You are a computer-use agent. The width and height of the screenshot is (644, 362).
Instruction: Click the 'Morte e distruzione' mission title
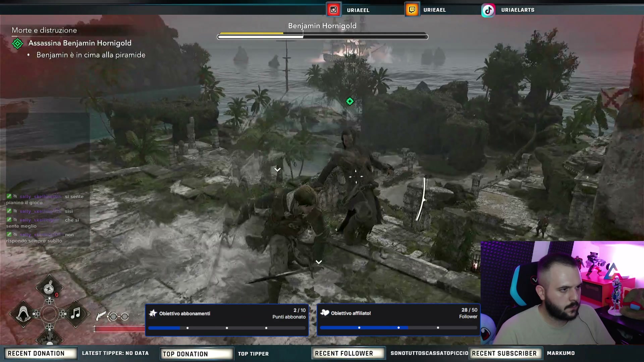44,30
